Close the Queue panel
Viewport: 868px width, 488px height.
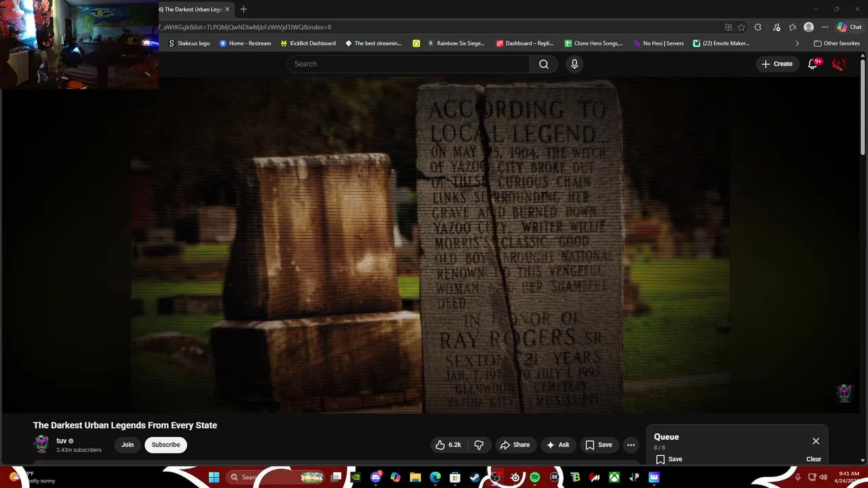(x=816, y=441)
